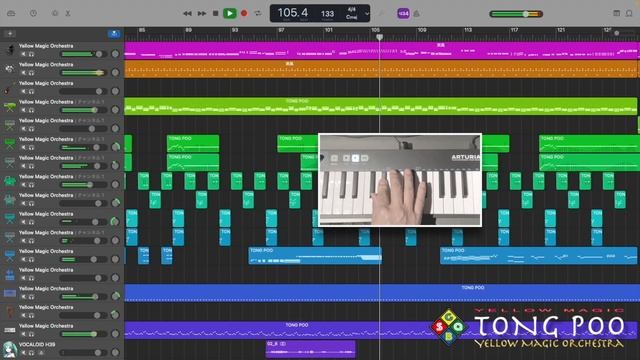Adjust the master volume slider

[x=516, y=14]
